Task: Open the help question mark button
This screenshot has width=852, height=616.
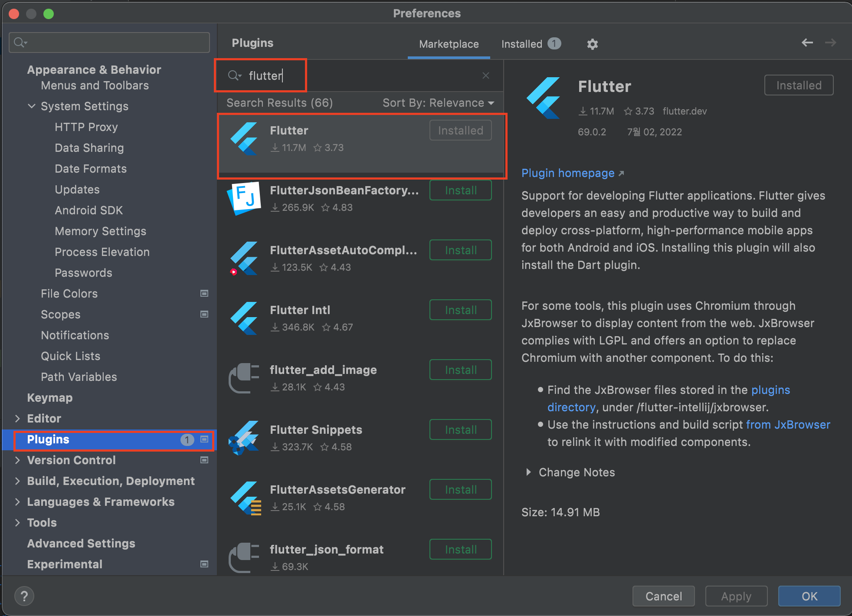Action: click(24, 596)
